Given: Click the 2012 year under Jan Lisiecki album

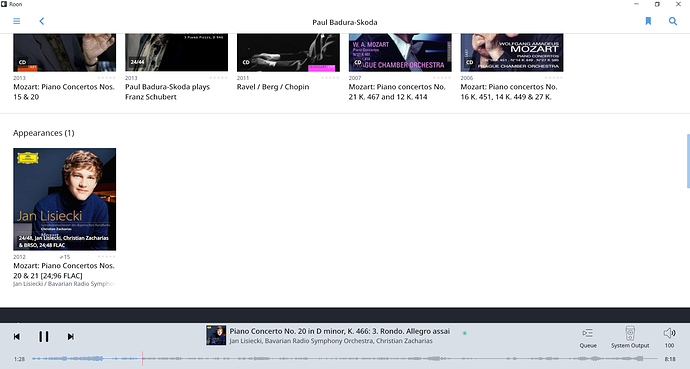Looking at the screenshot, I should point(19,257).
